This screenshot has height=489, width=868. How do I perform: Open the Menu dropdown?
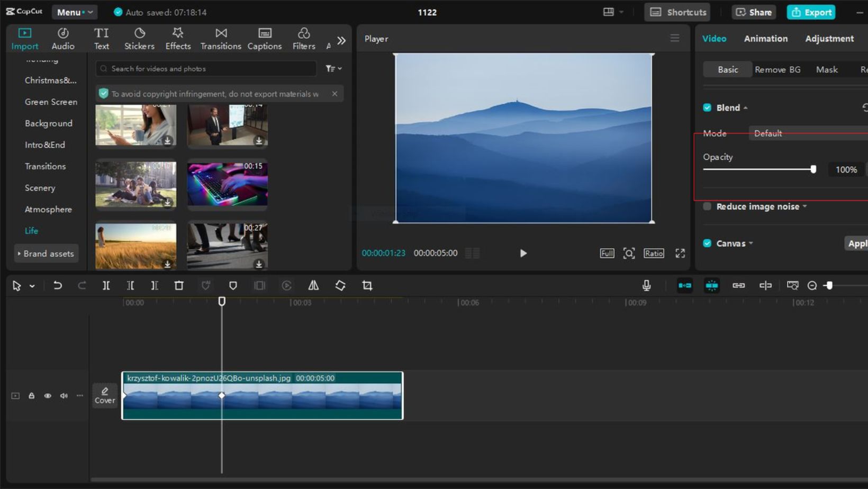75,12
